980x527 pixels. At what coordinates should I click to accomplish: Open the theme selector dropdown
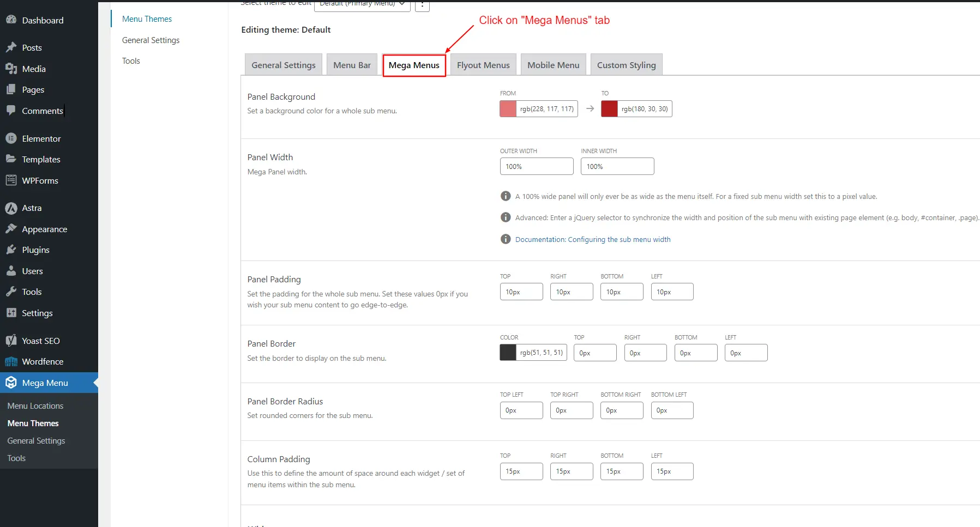coord(362,4)
